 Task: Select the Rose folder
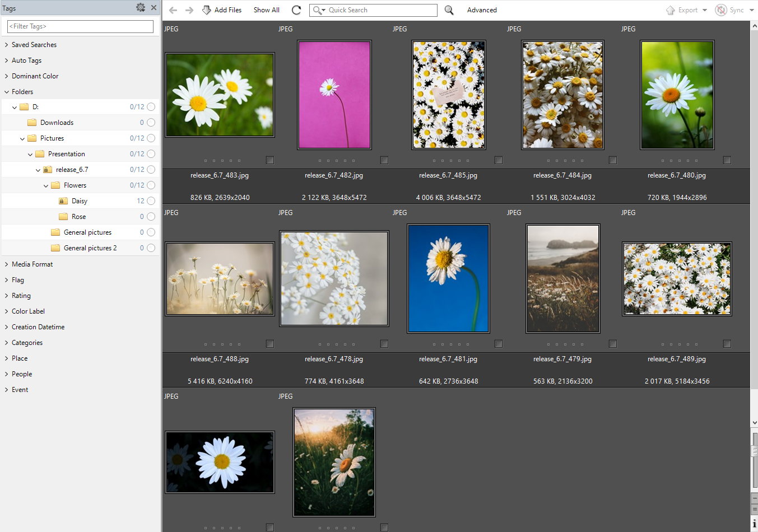[78, 217]
